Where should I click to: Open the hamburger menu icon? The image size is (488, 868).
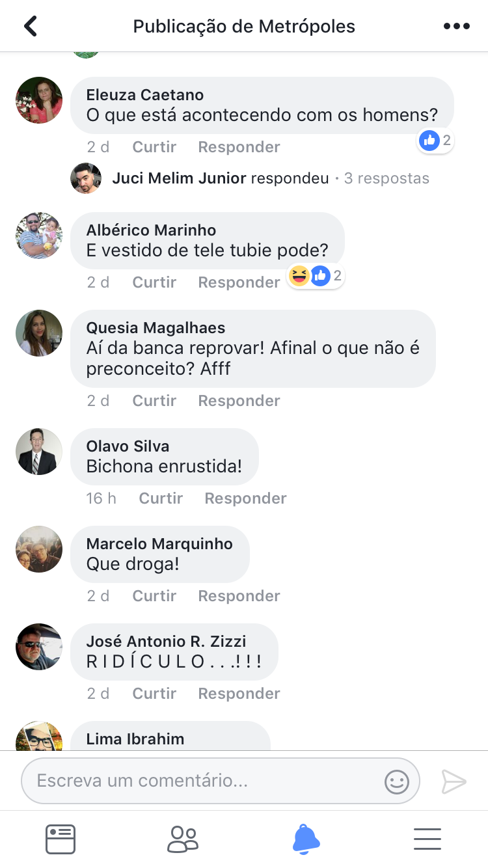427,839
